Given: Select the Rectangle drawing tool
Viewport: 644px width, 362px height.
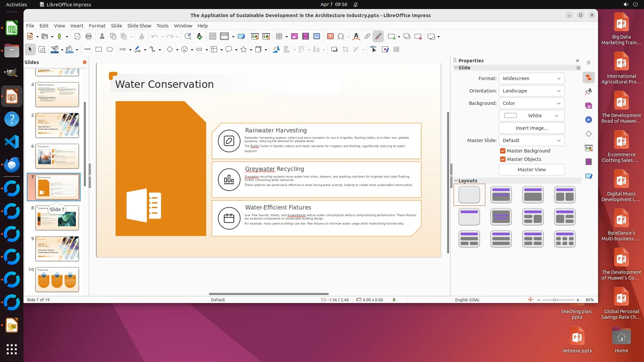Looking at the screenshot, I should click(x=98, y=50).
